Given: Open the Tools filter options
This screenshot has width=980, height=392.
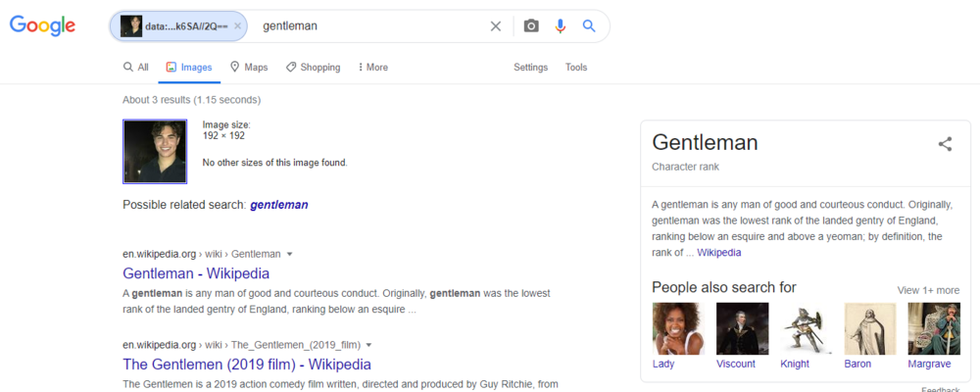Looking at the screenshot, I should tap(576, 68).
